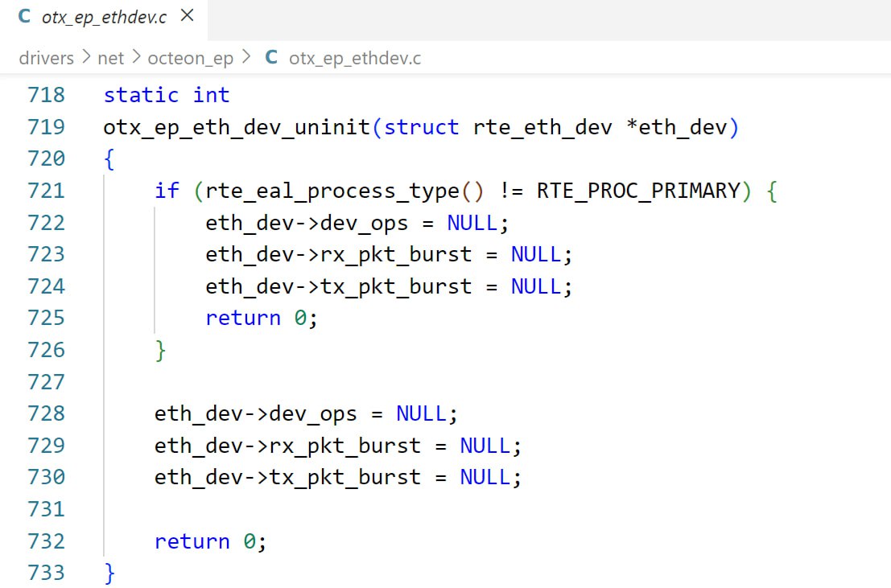This screenshot has height=588, width=891.
Task: Click NULL on line 723
Action: point(536,254)
